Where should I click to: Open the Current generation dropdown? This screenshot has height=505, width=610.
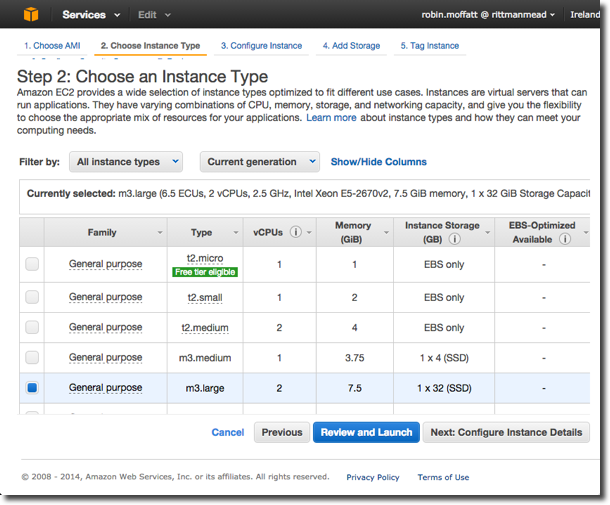[259, 161]
